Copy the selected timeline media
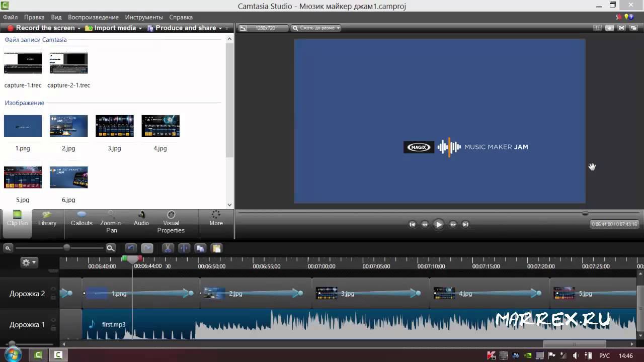Viewport: 644px width, 362px height. (200, 248)
